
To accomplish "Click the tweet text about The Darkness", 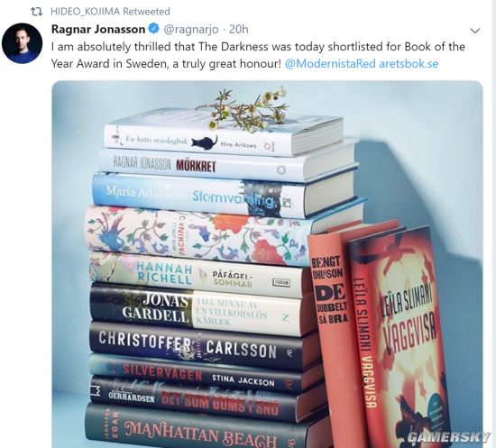I will 258,55.
